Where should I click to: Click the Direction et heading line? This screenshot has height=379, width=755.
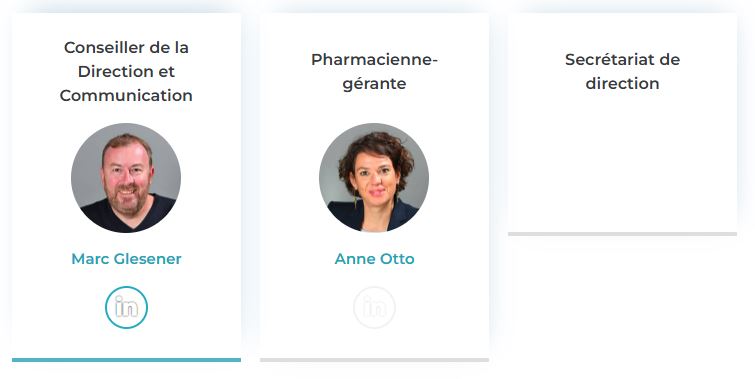(126, 71)
